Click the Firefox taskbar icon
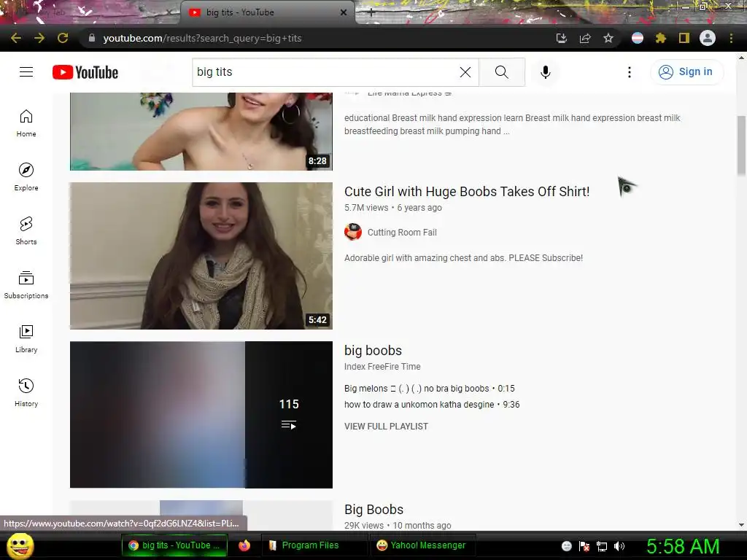 (244, 545)
